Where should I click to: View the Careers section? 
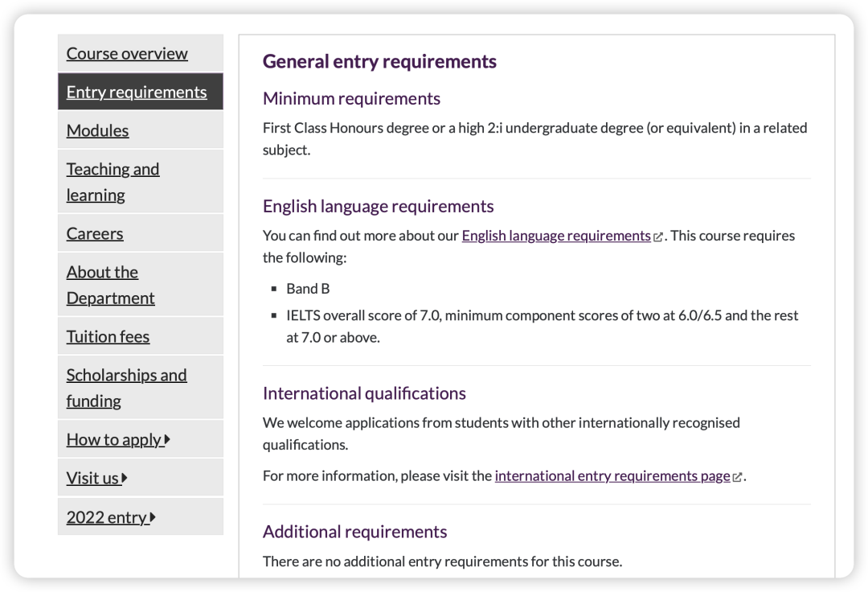click(95, 234)
